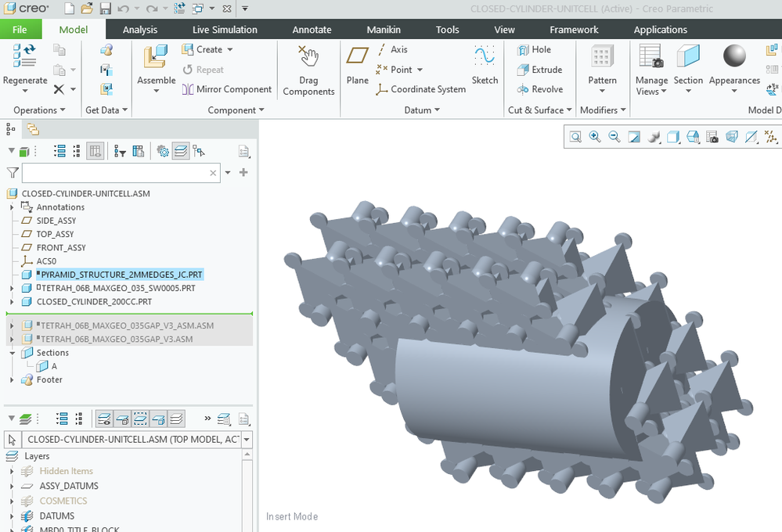Screen dimensions: 782x532
Task: Switch to the Analysis ribbon tab
Action: click(x=140, y=30)
